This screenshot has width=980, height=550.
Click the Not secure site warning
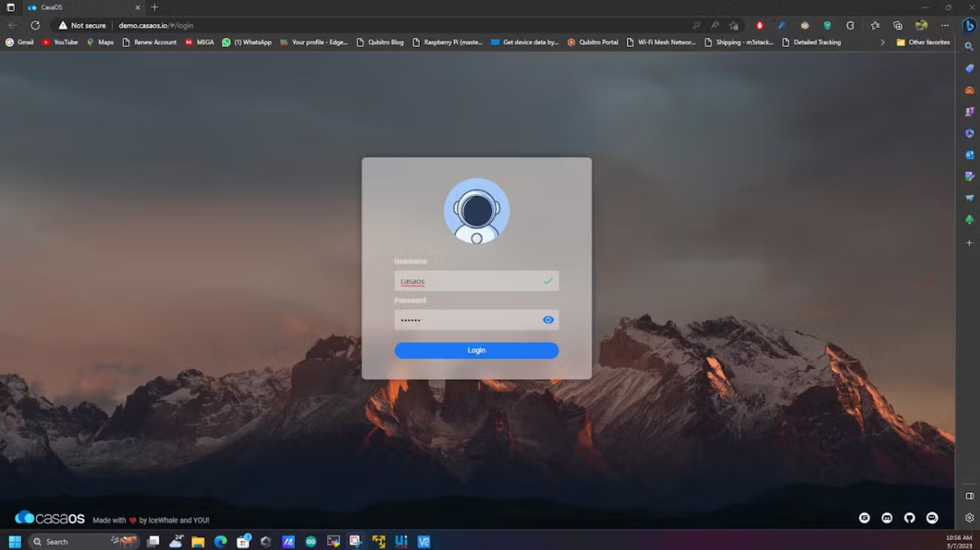click(x=82, y=25)
